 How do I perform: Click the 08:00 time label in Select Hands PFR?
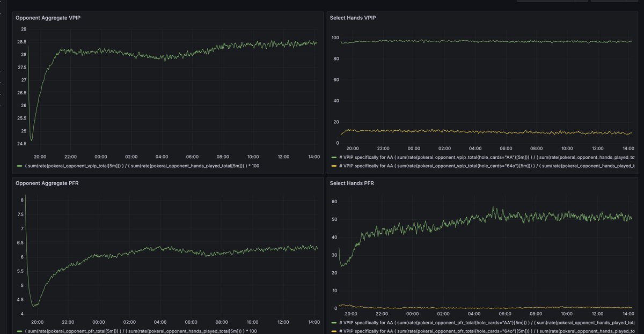[536, 314]
